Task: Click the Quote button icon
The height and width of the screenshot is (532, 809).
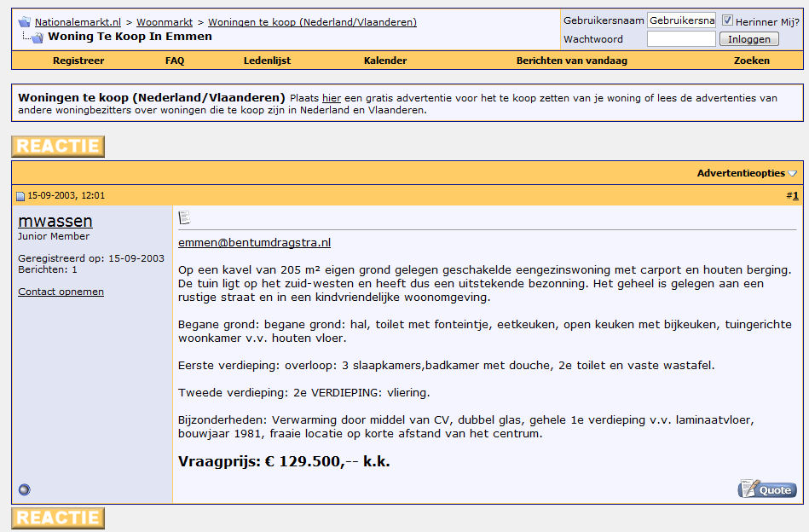Action: (x=767, y=489)
